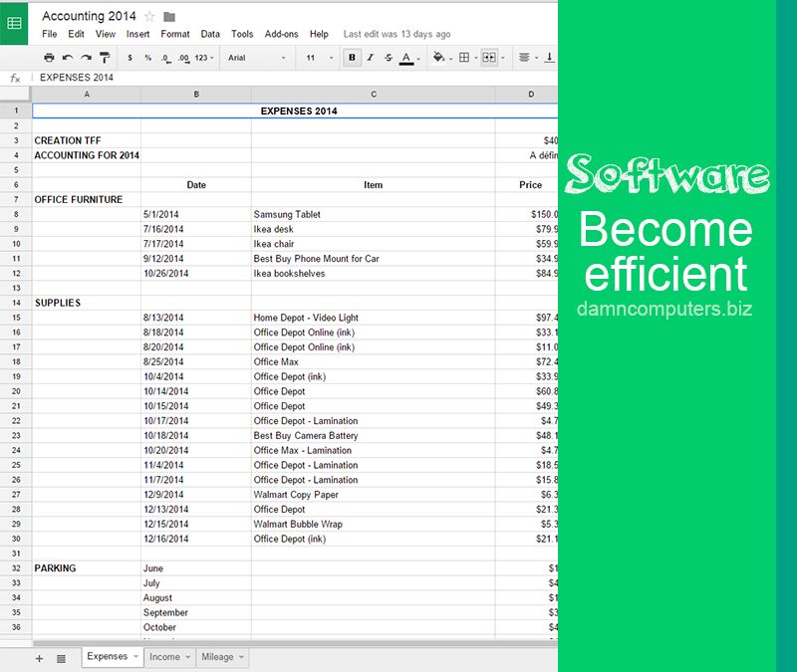Toggle italic formatting

[x=371, y=58]
